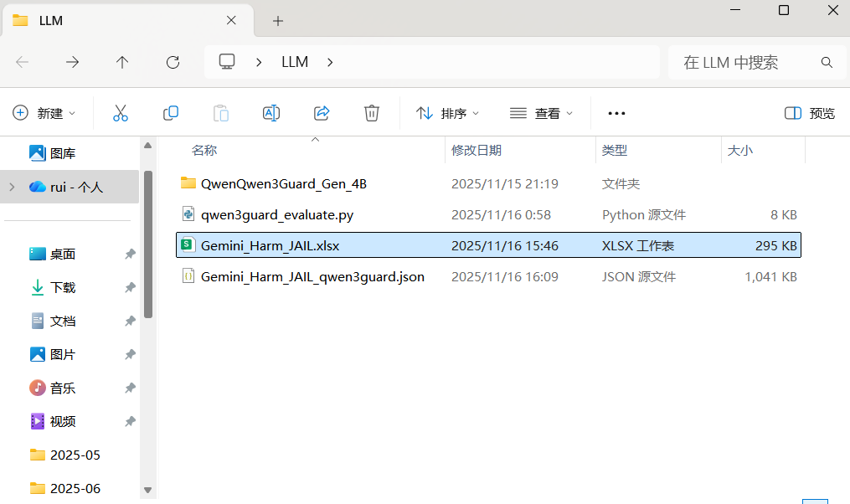The width and height of the screenshot is (850, 504).
Task: Click the size value 1,041 KB
Action: coord(770,276)
